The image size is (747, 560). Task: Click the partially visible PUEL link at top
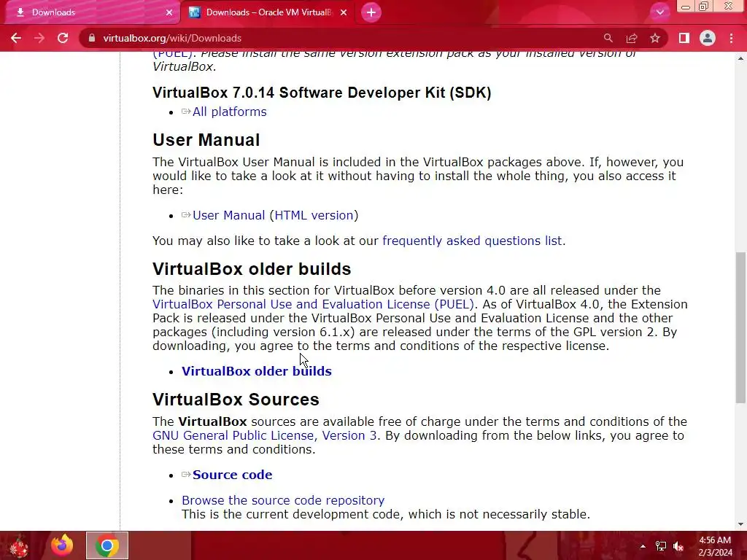172,55
